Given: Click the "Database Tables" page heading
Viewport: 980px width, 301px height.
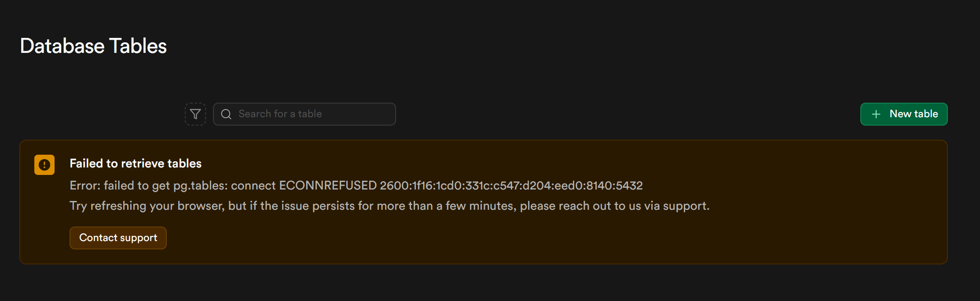Looking at the screenshot, I should tap(93, 46).
